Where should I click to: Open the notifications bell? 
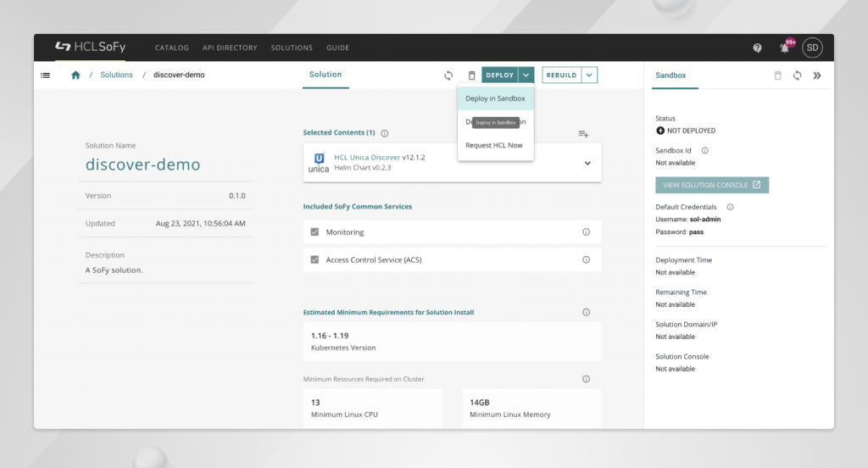point(785,47)
